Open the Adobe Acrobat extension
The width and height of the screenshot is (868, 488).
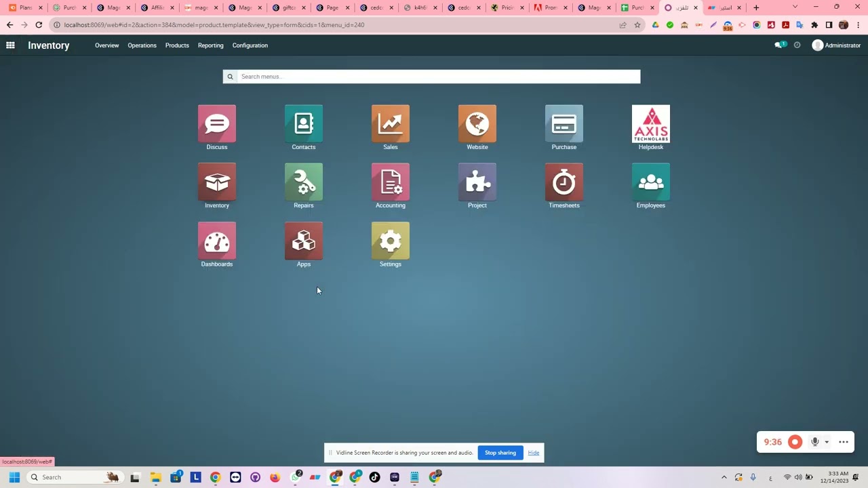pos(785,25)
